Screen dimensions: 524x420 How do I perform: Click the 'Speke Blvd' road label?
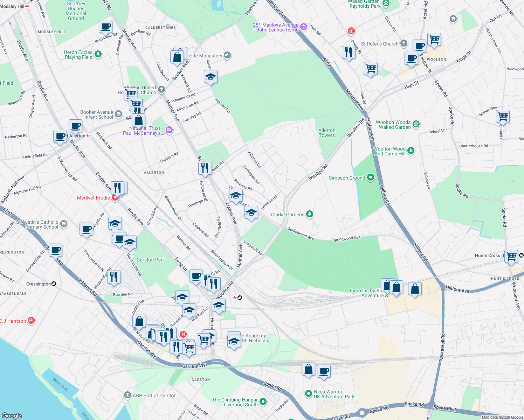coord(444,408)
